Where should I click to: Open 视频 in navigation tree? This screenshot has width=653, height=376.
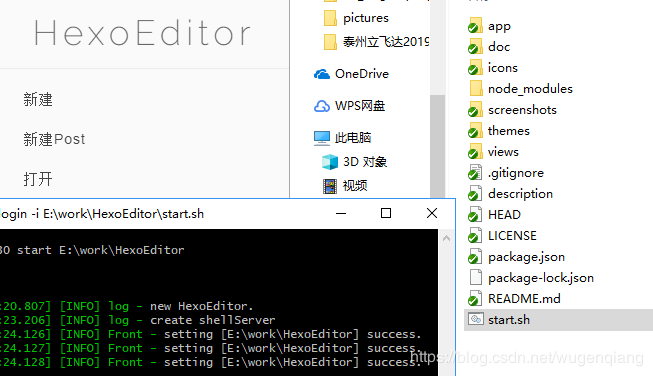coord(355,186)
